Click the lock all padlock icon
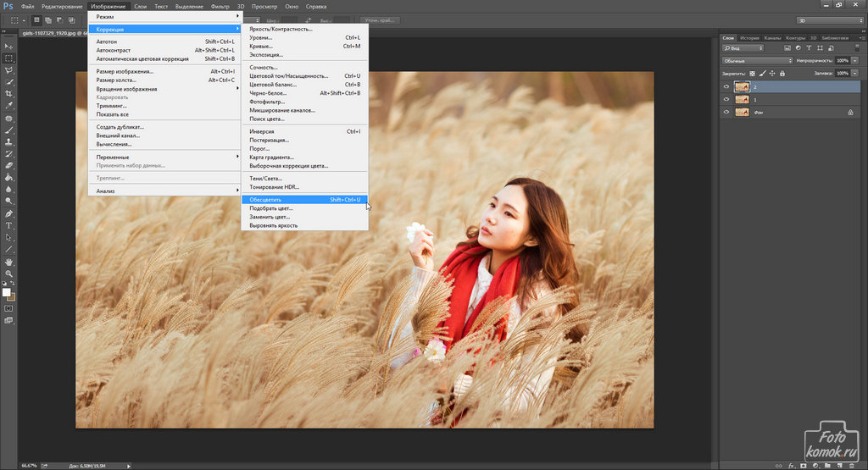This screenshot has width=868, height=470. click(x=782, y=73)
